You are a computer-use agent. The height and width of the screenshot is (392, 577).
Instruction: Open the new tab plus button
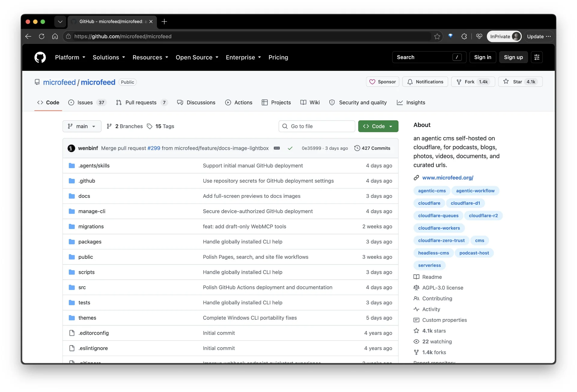coord(164,22)
